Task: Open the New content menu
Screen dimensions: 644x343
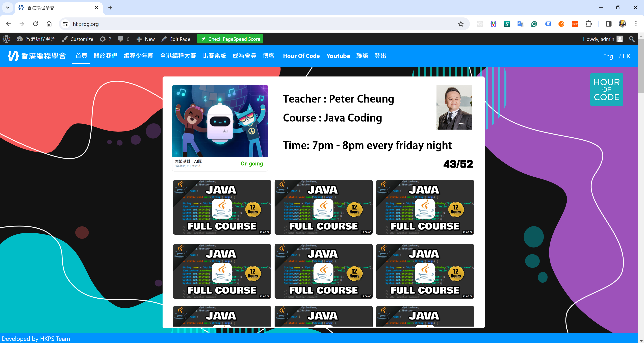Action: pyautogui.click(x=146, y=39)
